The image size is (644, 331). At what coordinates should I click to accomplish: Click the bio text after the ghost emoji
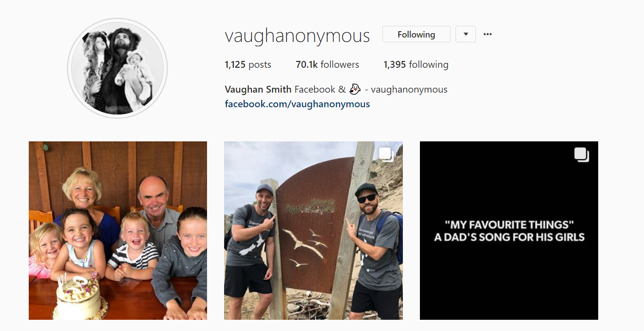point(406,89)
